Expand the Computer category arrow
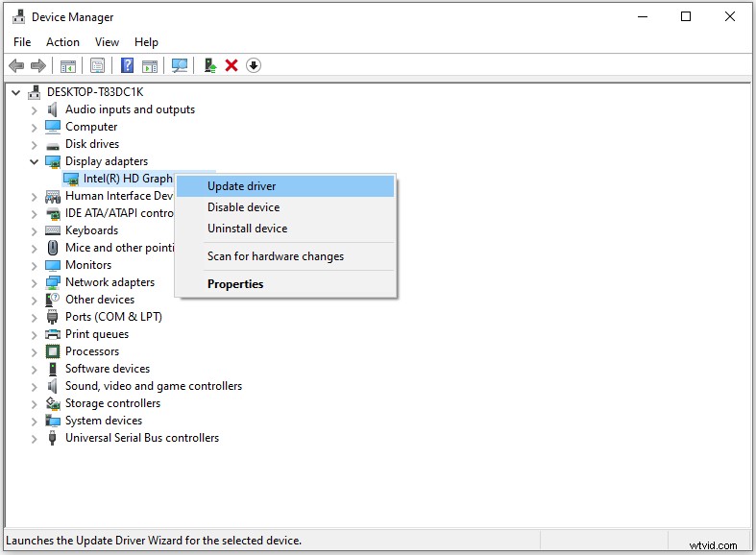 click(x=34, y=128)
